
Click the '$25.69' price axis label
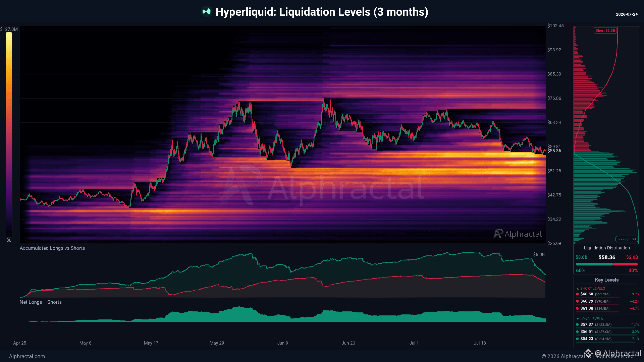point(554,243)
